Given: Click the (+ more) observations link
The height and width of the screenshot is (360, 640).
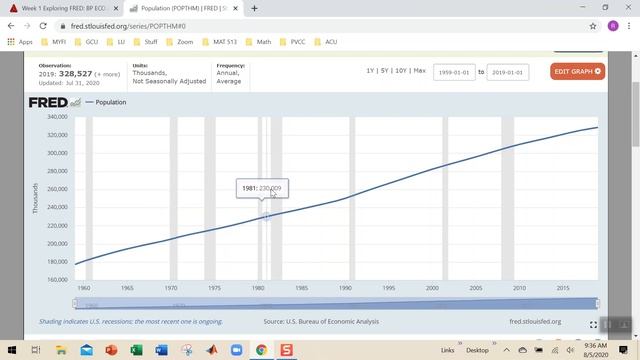Looking at the screenshot, I should [x=107, y=74].
